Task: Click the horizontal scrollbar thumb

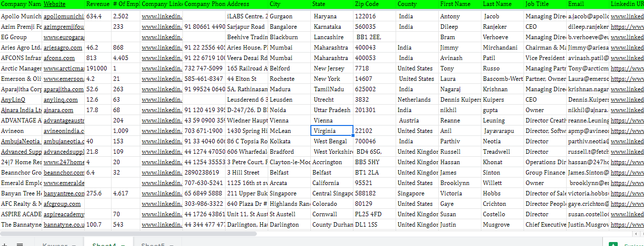Action: point(128,233)
